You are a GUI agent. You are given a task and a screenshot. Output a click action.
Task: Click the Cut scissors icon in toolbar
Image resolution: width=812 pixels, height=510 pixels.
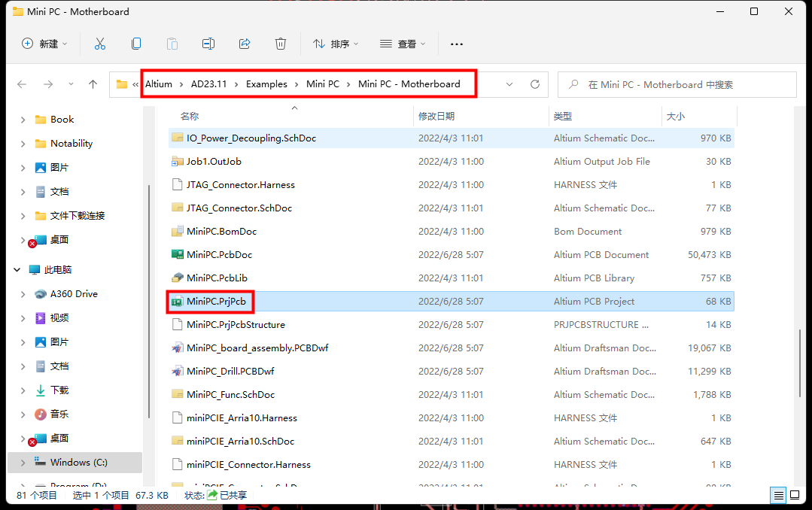tap(100, 44)
